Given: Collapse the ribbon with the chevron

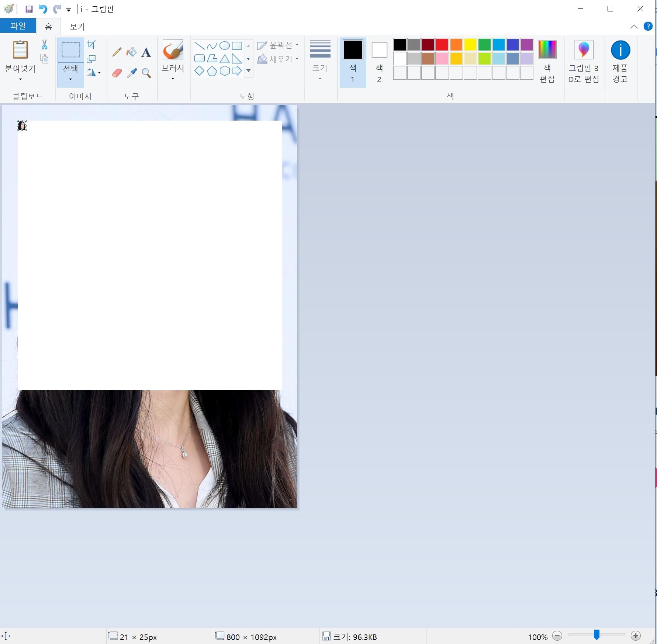Looking at the screenshot, I should tap(634, 27).
